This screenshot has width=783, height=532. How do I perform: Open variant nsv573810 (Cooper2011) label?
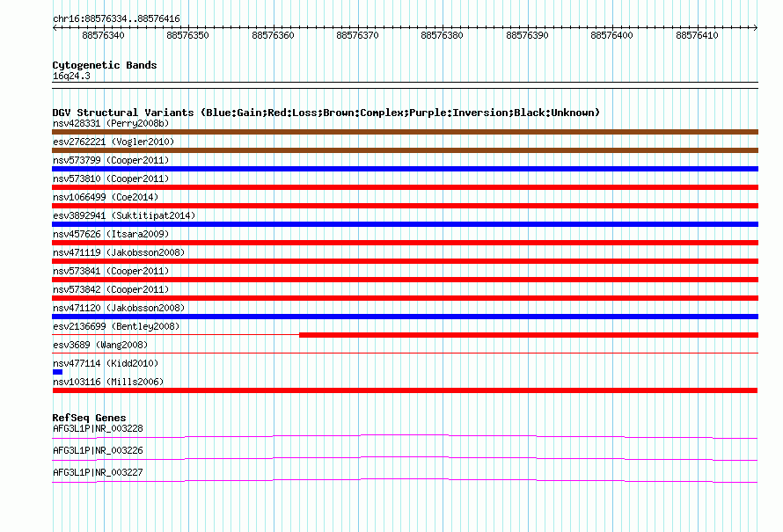(x=111, y=179)
